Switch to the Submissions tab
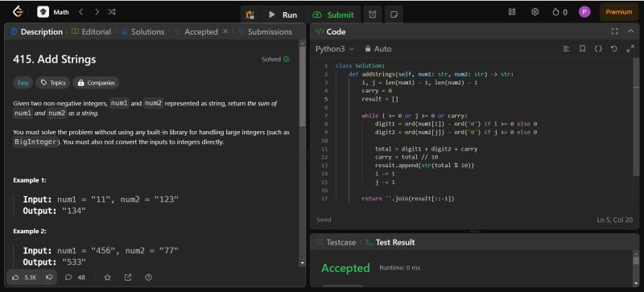Image resolution: width=644 pixels, height=292 pixels. coord(266,31)
